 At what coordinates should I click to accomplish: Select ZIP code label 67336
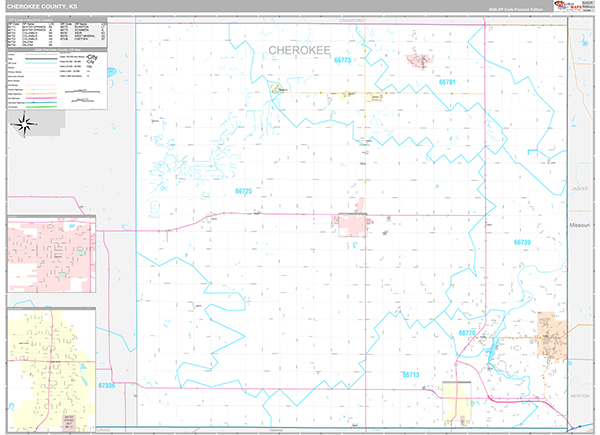tap(106, 385)
